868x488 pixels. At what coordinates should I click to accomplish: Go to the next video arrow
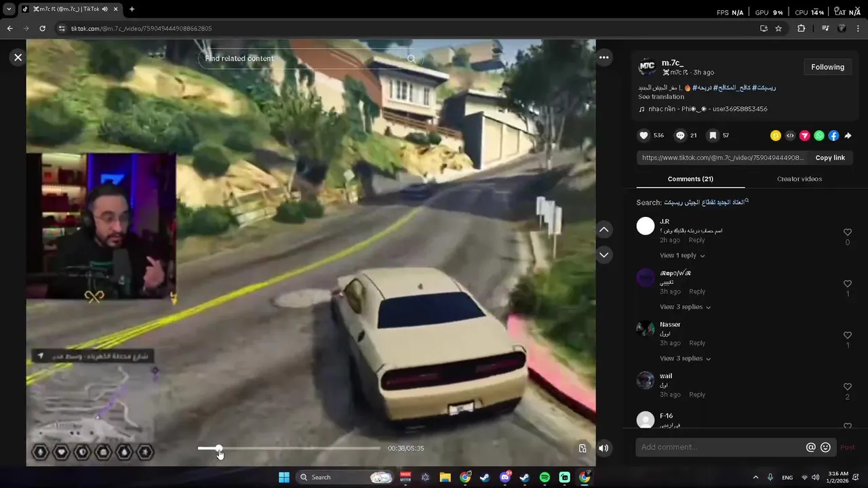(604, 255)
